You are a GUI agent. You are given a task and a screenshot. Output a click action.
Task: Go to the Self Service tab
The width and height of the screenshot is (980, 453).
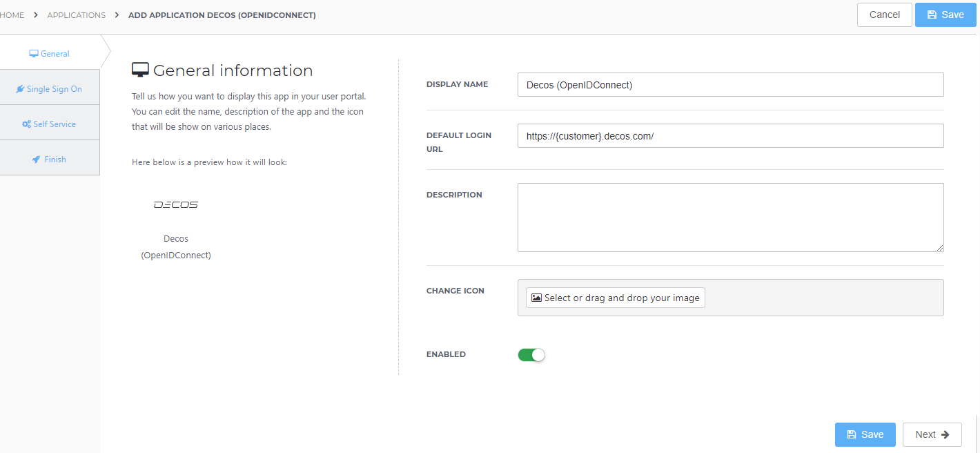coord(50,124)
